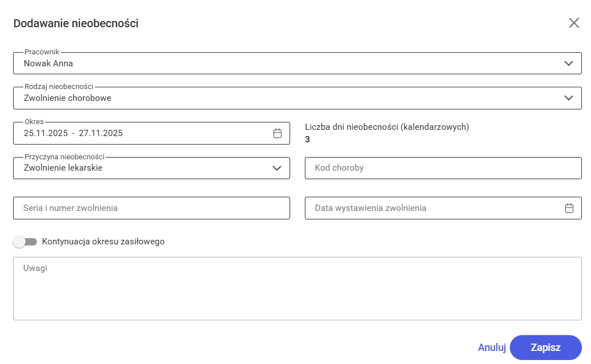The width and height of the screenshot is (591, 364).
Task: Focus the Kod choroby input field
Action: 443,168
